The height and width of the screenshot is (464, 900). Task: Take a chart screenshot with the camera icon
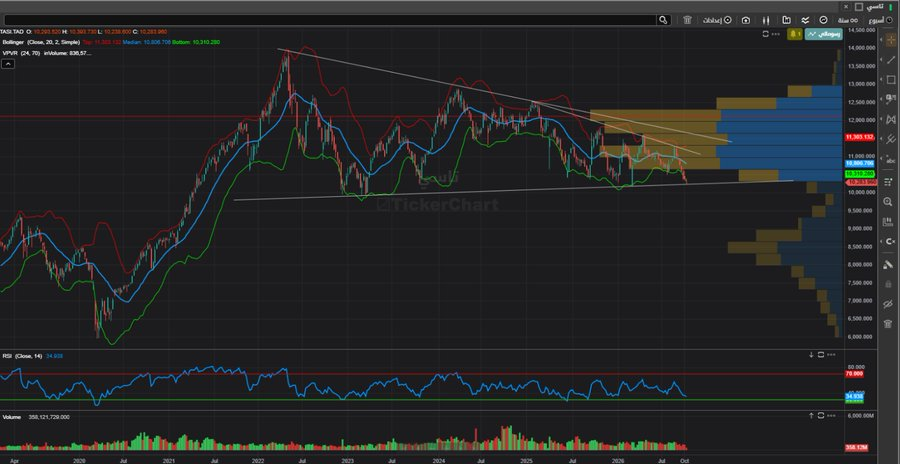point(746,20)
